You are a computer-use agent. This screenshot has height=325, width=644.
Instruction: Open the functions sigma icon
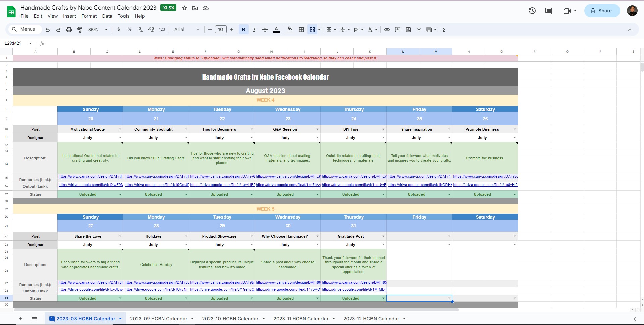[x=444, y=30]
